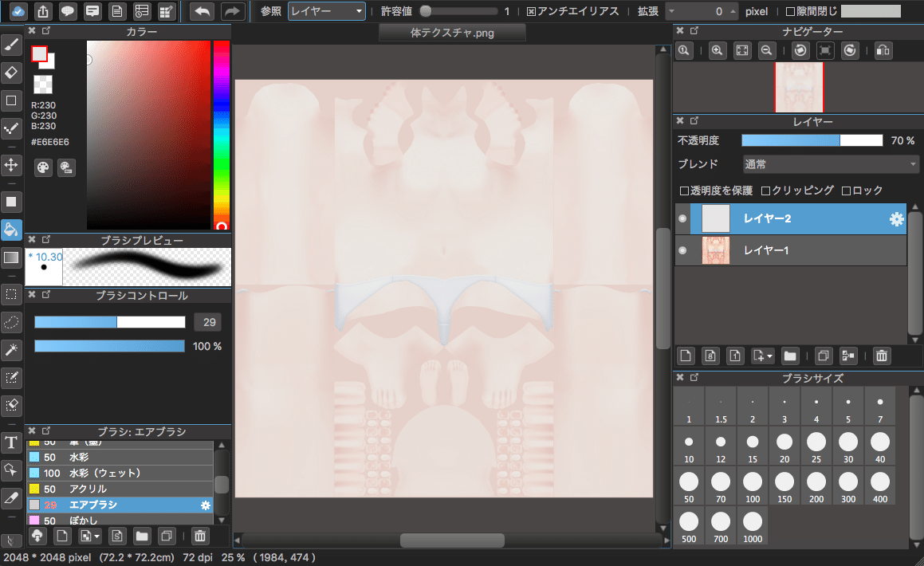The height and width of the screenshot is (566, 924).
Task: Enable ロック checkbox
Action: coord(846,191)
